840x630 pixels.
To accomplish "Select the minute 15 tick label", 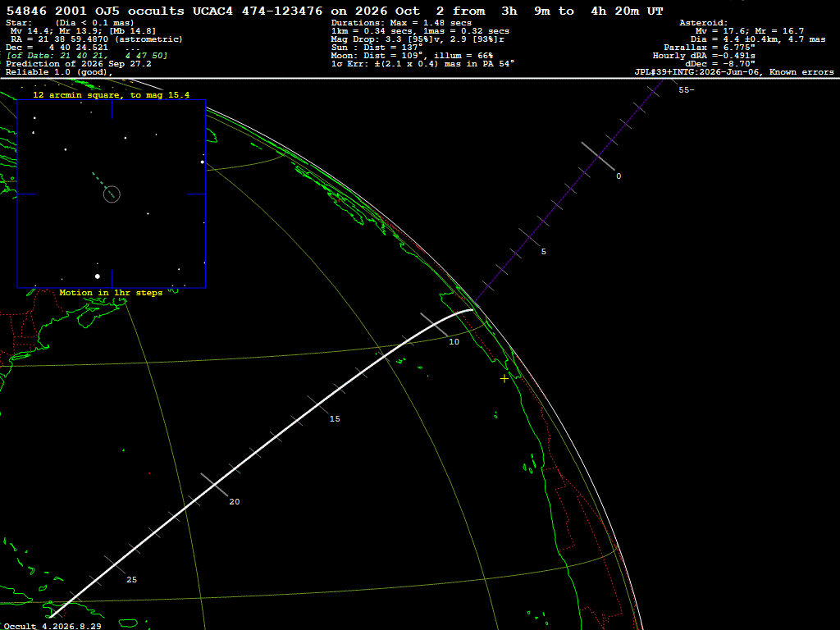I will pyautogui.click(x=335, y=419).
